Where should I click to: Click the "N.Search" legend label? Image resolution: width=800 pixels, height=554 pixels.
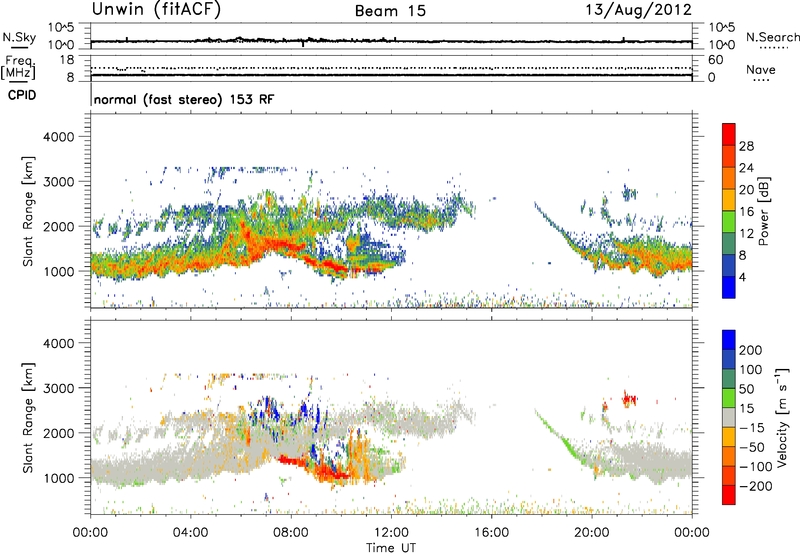click(772, 37)
